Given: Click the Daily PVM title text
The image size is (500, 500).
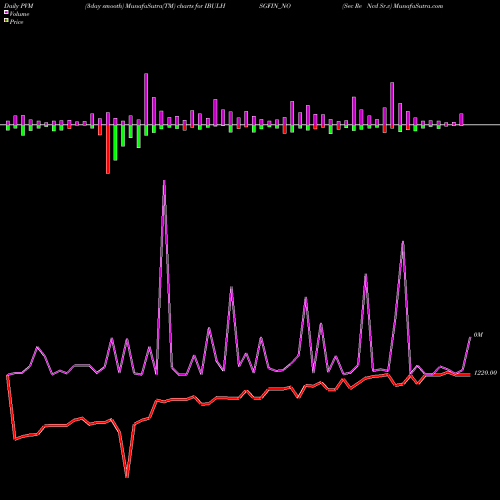Looking at the screenshot, I should (x=19, y=6).
